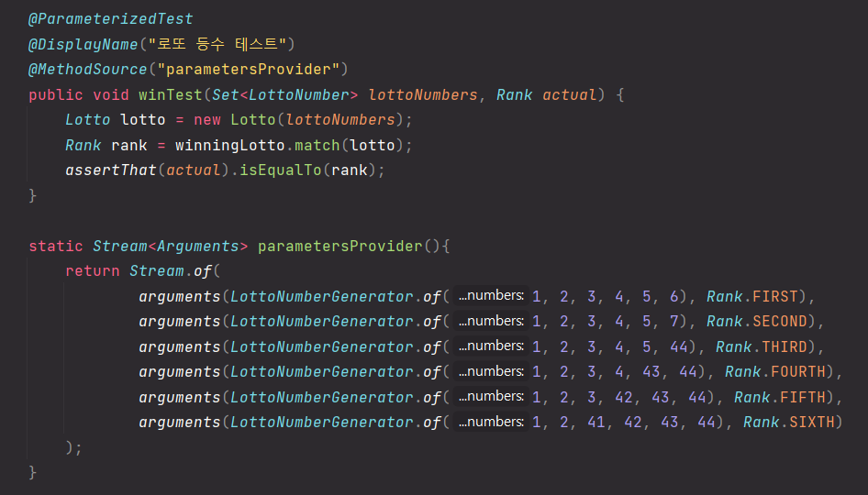Click the Rank.THIRD constant
Screen dimensions: 868x495
[x=762, y=346]
